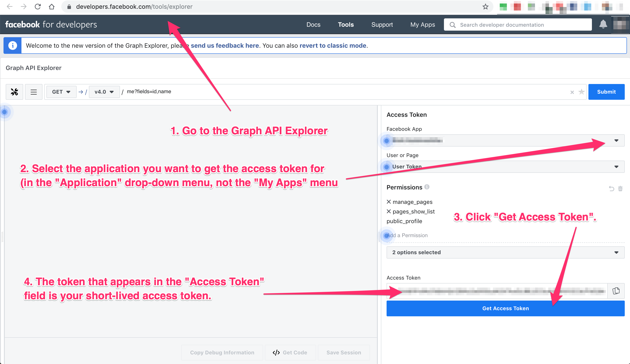The width and height of the screenshot is (630, 364).
Task: Remove the manage_pages permission
Action: point(389,202)
